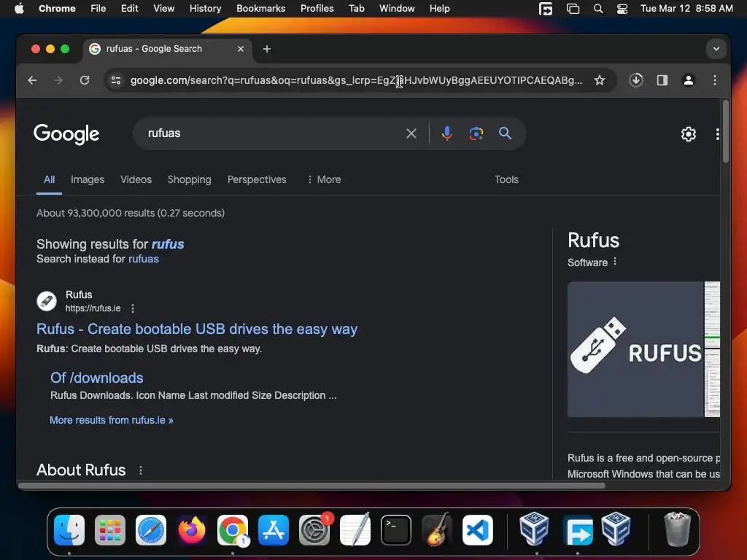This screenshot has width=747, height=560.
Task: Open the Trash in the dock
Action: (677, 529)
